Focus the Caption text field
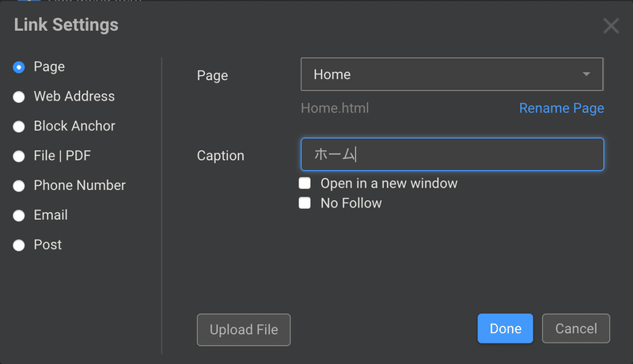The width and height of the screenshot is (633, 364). [x=452, y=154]
